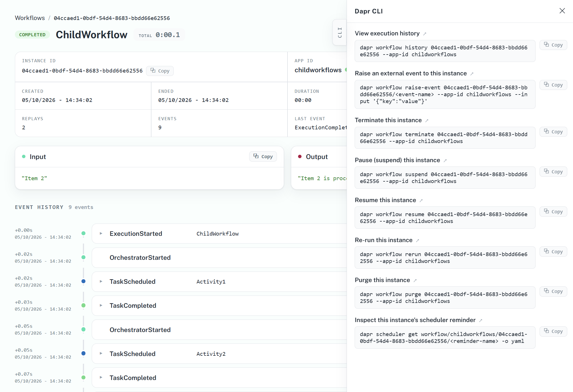Expand the TaskCompleted event at +0.07s
This screenshot has width=573, height=392.
[x=101, y=377]
